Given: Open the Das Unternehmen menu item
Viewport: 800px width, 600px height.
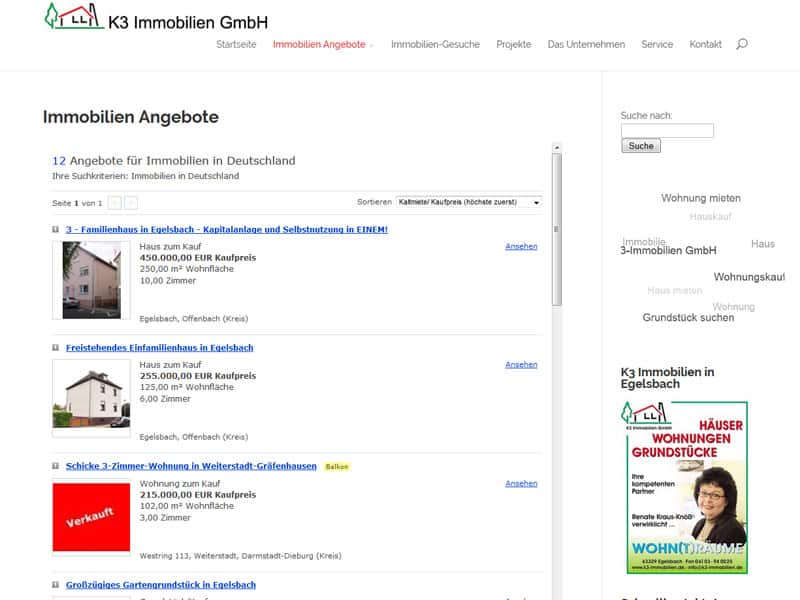Looking at the screenshot, I should pos(586,44).
